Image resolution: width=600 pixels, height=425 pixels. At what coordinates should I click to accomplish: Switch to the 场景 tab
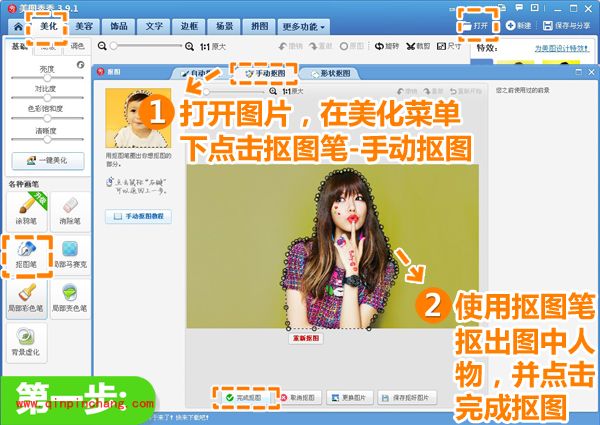(x=224, y=26)
